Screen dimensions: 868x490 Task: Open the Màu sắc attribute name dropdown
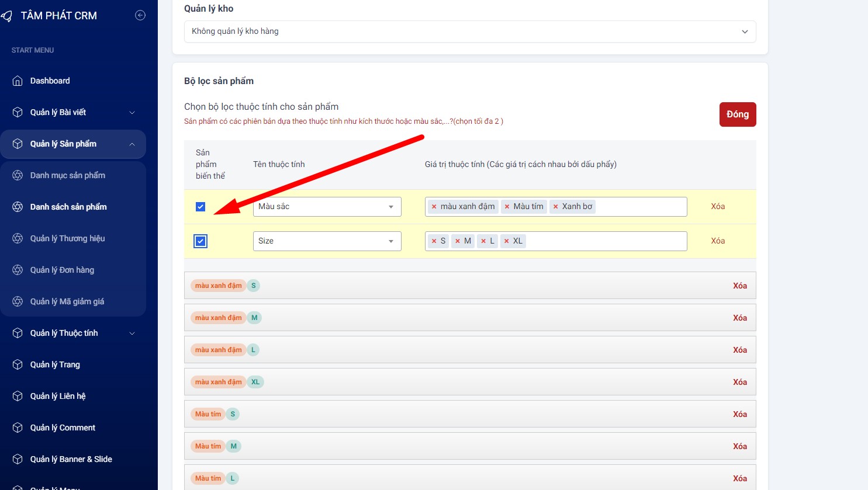(327, 207)
